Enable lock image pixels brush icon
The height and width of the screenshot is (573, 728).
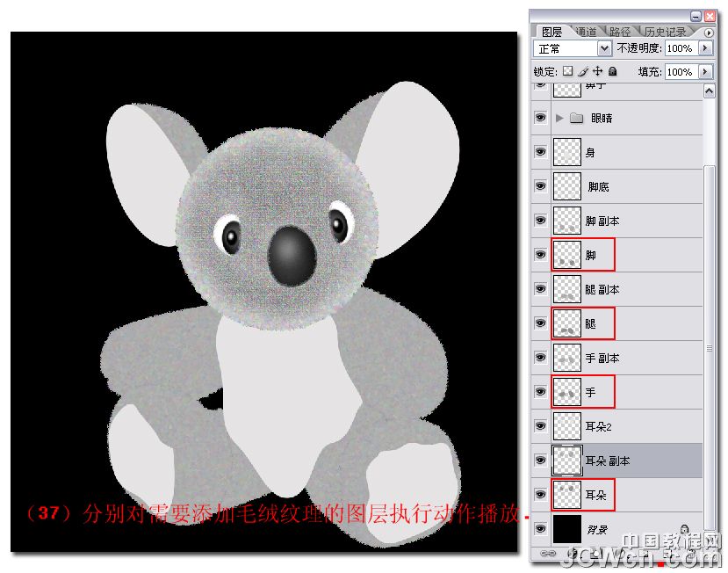coord(583,71)
